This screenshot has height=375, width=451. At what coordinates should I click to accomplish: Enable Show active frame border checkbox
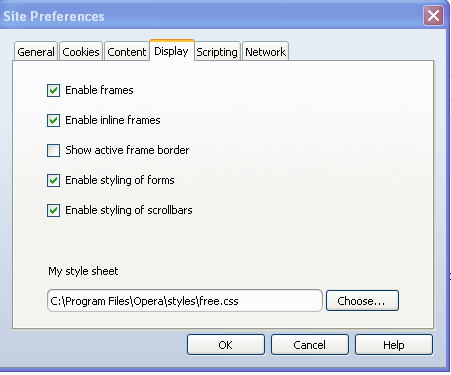(53, 150)
